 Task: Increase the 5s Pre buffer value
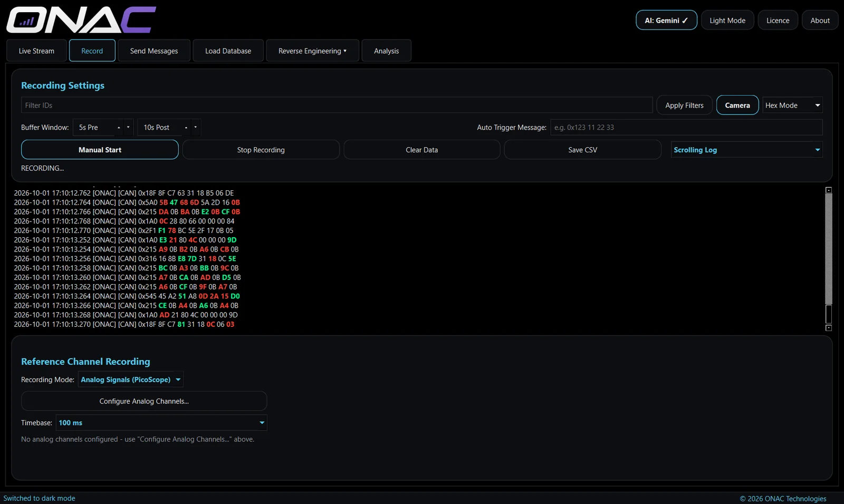pos(119,128)
